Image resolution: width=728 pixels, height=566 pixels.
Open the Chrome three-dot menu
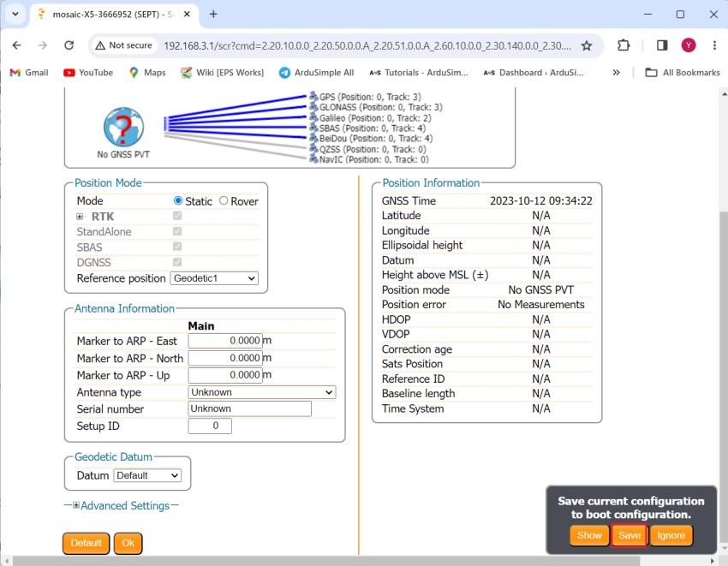point(714,45)
